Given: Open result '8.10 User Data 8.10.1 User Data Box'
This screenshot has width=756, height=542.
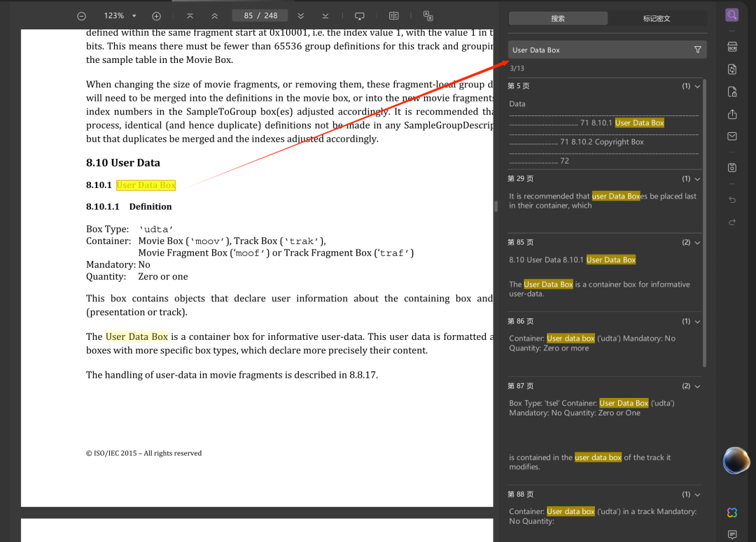Looking at the screenshot, I should [x=573, y=259].
